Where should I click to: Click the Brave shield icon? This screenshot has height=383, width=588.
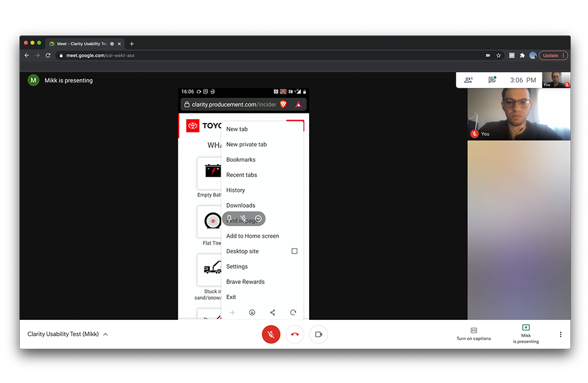pyautogui.click(x=283, y=104)
